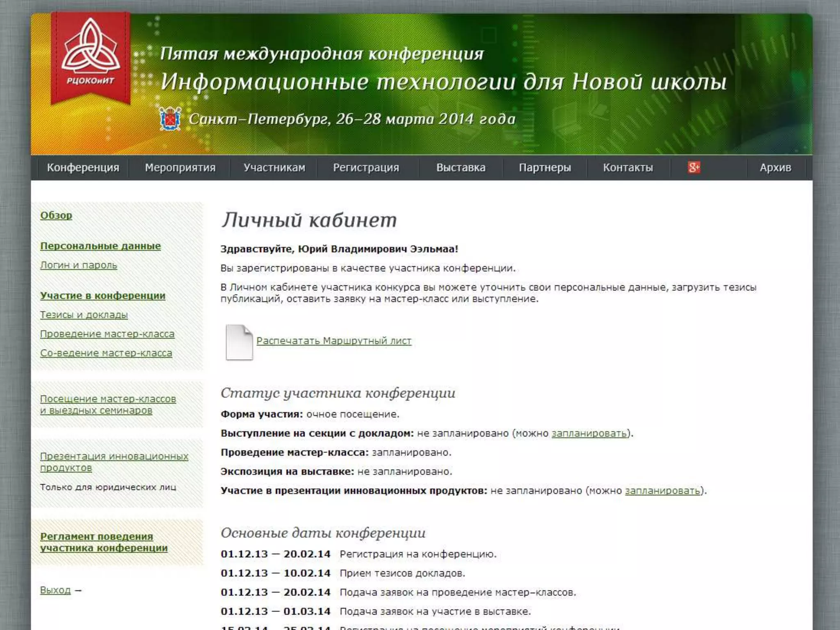Open the Архив navigation item
Image resolution: width=840 pixels, height=630 pixels.
tap(775, 168)
